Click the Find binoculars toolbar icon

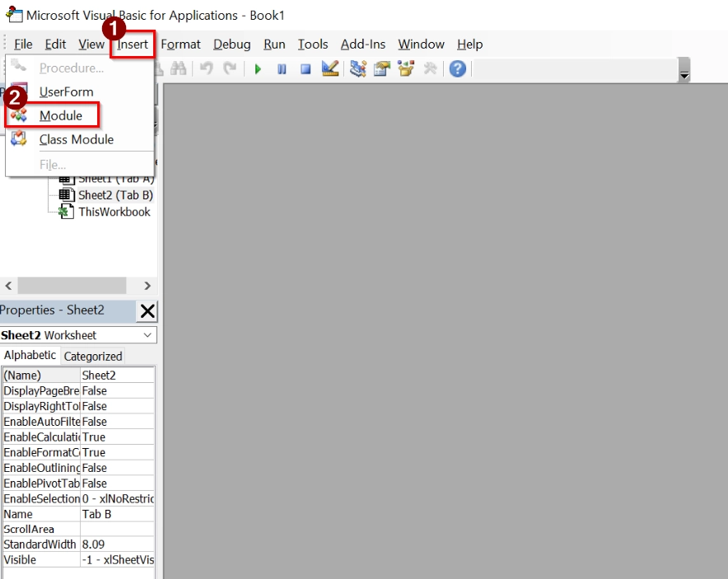coord(178,68)
